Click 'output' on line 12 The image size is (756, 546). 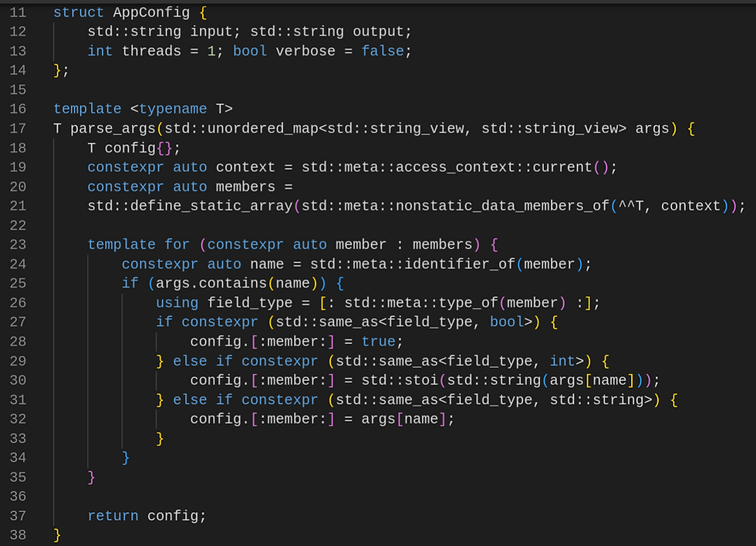(378, 32)
